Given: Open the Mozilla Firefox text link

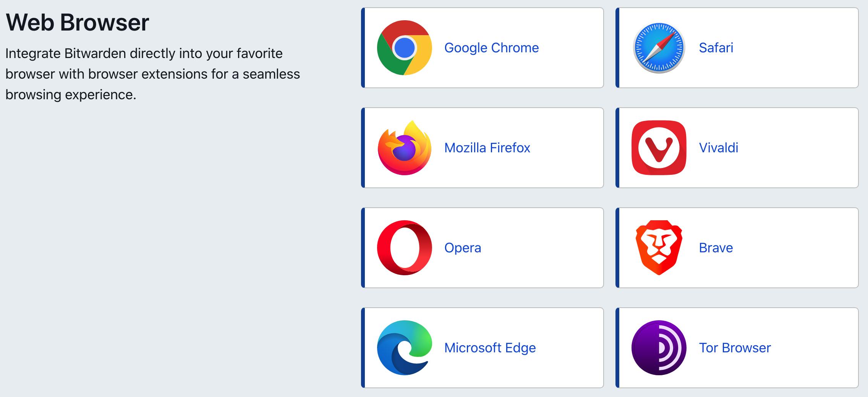Looking at the screenshot, I should 487,148.
